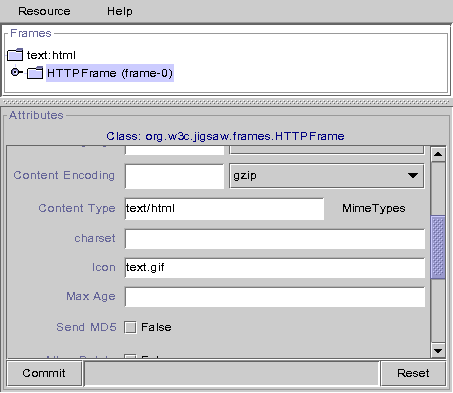Click the scrollbar up arrow
Viewport: 453px width, 393px height.
point(438,154)
